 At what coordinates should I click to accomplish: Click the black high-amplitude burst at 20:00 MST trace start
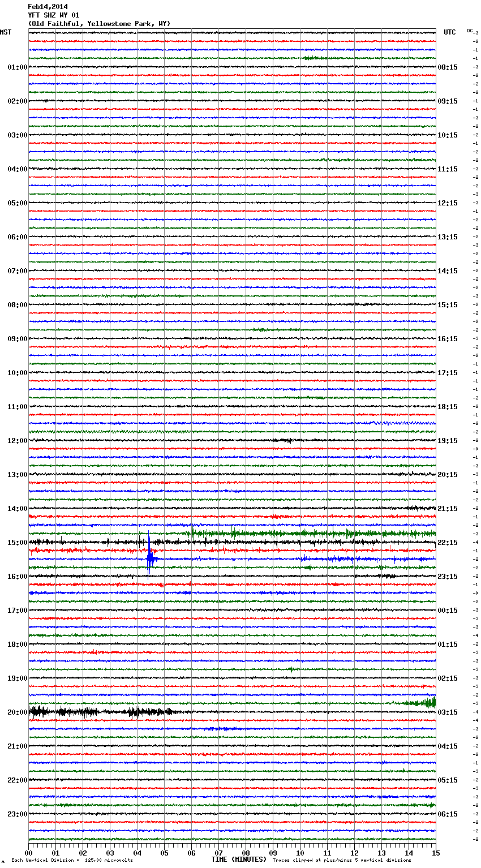point(40,712)
